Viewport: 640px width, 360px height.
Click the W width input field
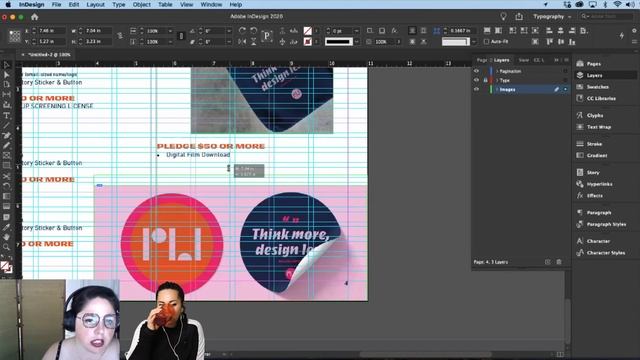click(x=98, y=31)
